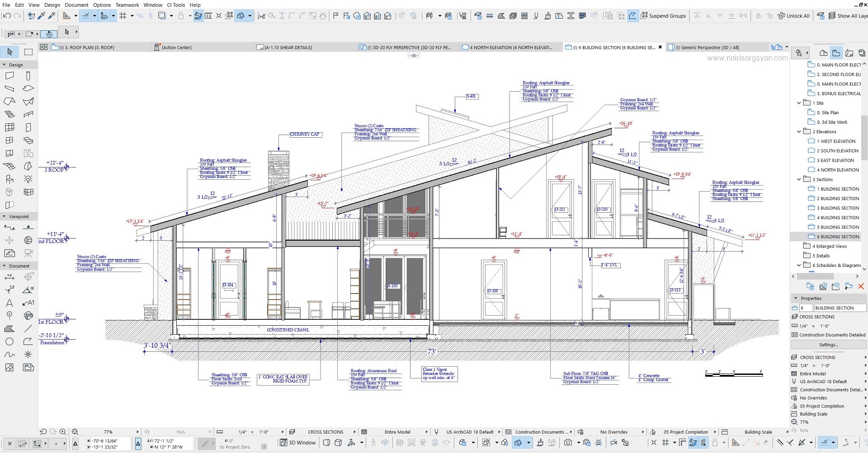Viewport: 868px width, 453px height.
Task: Select the Dimension tool in the Document tools
Action: coord(9,277)
